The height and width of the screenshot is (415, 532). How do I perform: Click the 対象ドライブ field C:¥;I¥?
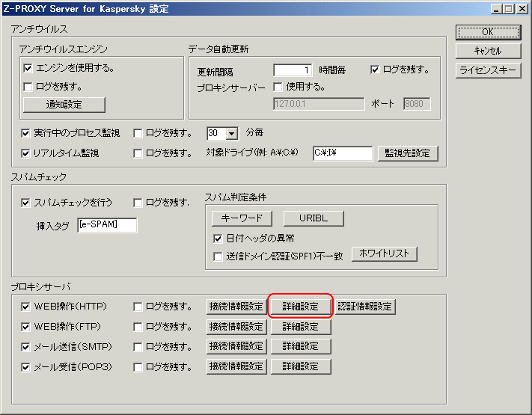coord(343,153)
